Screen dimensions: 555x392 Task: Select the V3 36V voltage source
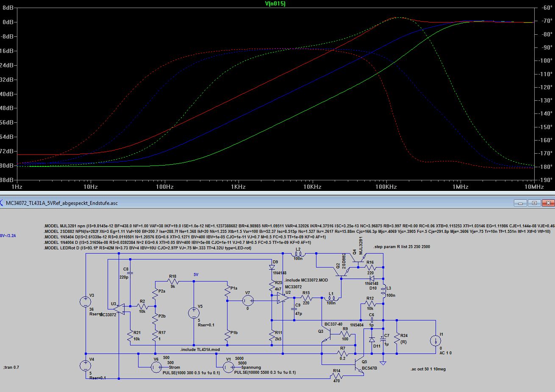coord(86,302)
